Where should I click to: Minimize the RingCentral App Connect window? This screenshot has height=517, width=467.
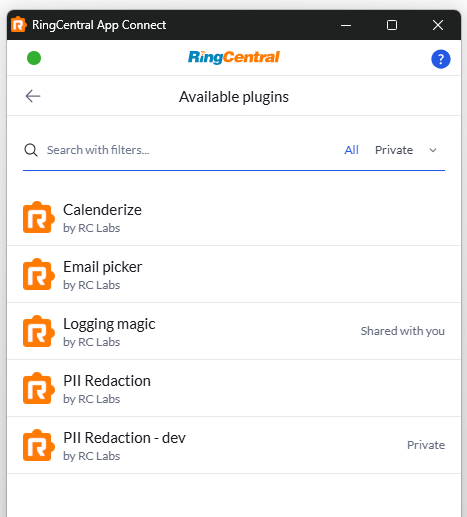click(346, 25)
